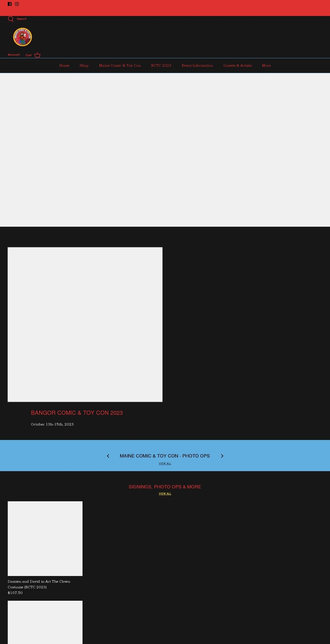Go to next collection with right chevron
Viewport: 330px width, 644px height.
222,456
